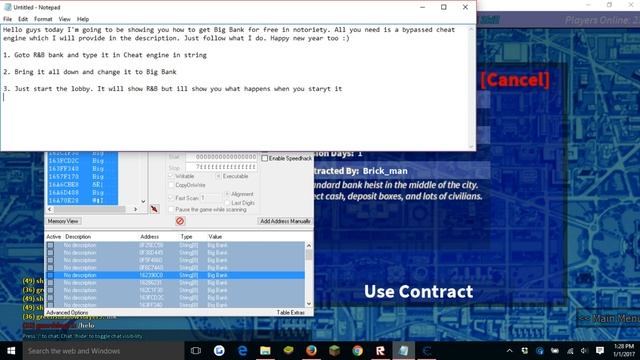Click down arrow of found-address list scrollbar
The height and width of the screenshot is (360, 640).
tap(143, 201)
